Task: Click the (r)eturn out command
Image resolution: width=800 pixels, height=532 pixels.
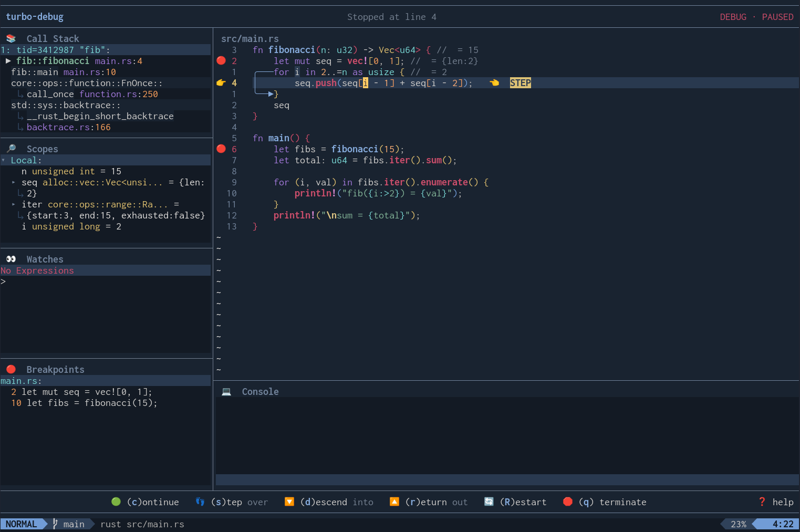Action: coord(437,502)
